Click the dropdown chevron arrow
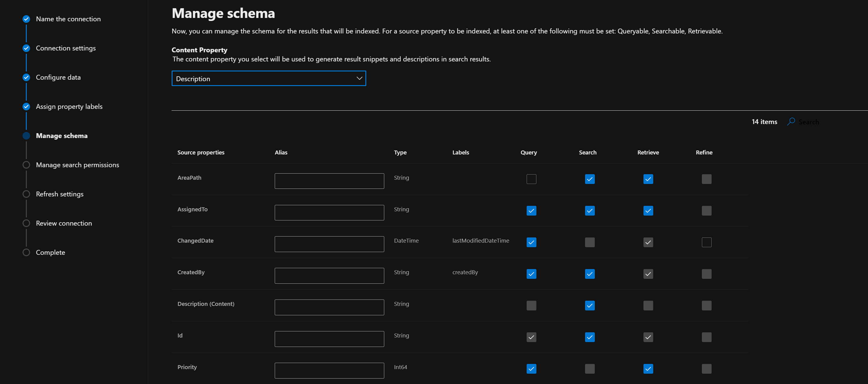The image size is (868, 384). point(359,78)
